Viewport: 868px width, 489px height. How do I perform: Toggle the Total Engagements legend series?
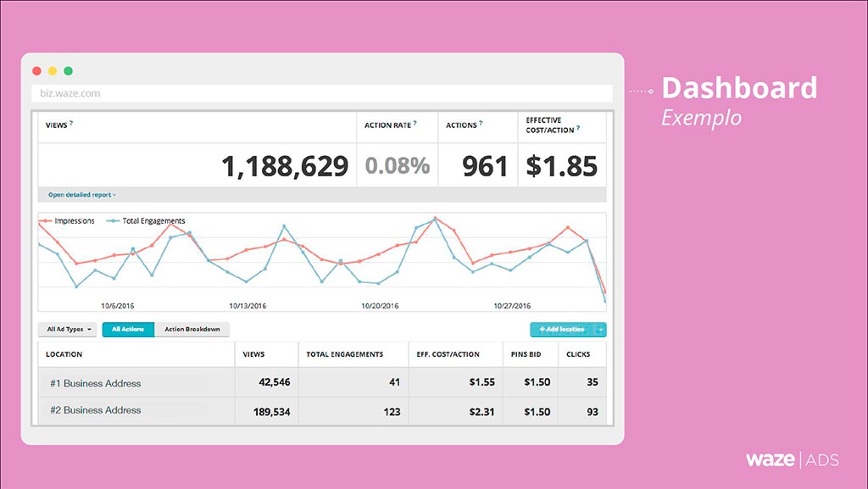click(x=146, y=220)
